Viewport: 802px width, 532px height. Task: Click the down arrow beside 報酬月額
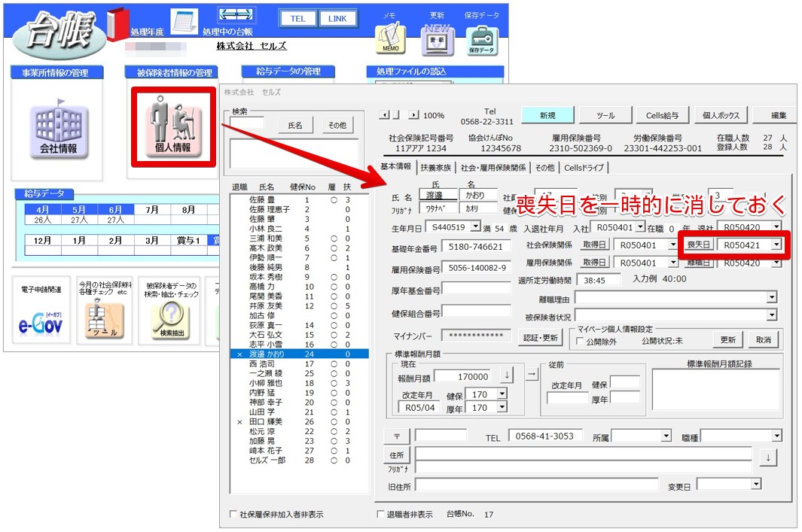click(x=507, y=375)
